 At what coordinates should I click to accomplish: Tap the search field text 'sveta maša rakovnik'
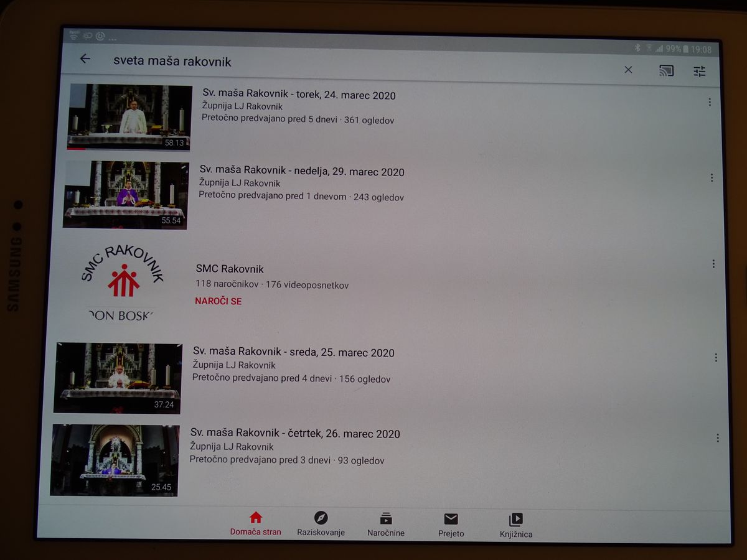point(172,61)
